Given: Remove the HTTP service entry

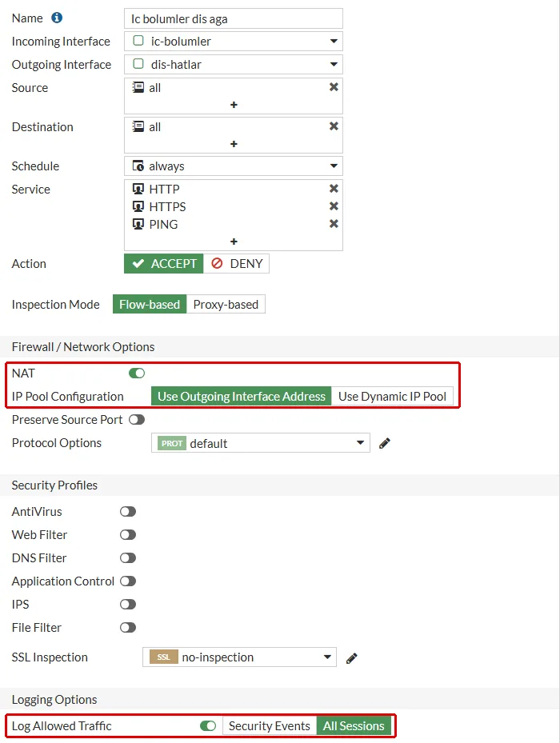Looking at the screenshot, I should click(334, 189).
